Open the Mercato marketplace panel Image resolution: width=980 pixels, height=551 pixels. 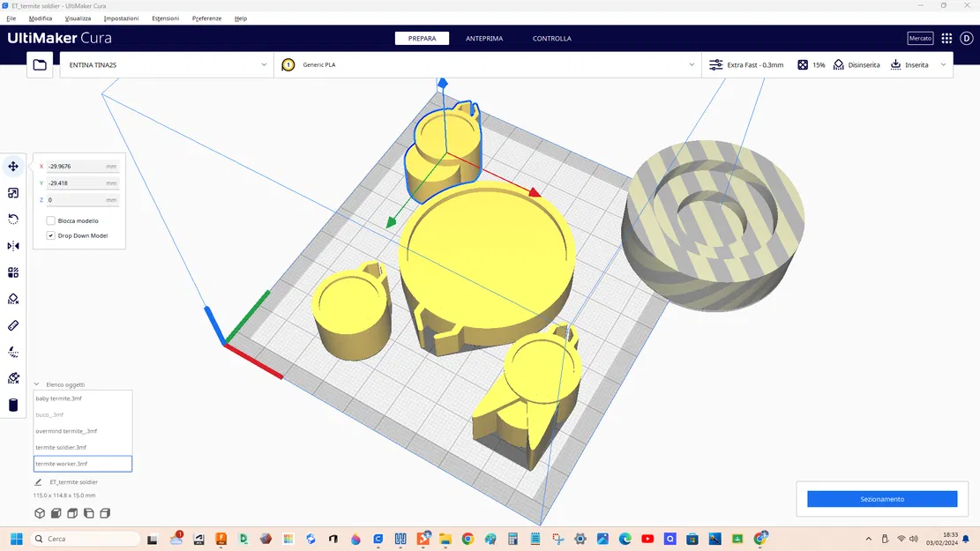920,38
